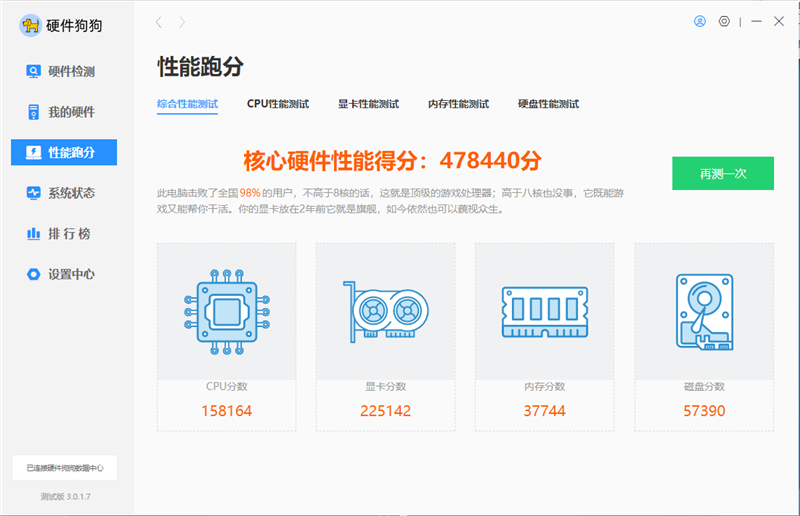The width and height of the screenshot is (800, 516).
Task: Click the hard disk icon
Action: tap(705, 312)
